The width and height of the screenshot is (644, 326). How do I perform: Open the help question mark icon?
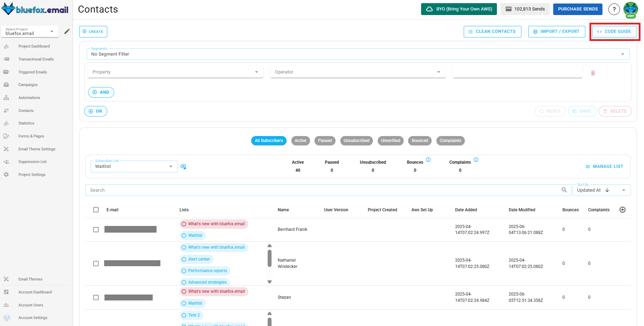[x=614, y=9]
